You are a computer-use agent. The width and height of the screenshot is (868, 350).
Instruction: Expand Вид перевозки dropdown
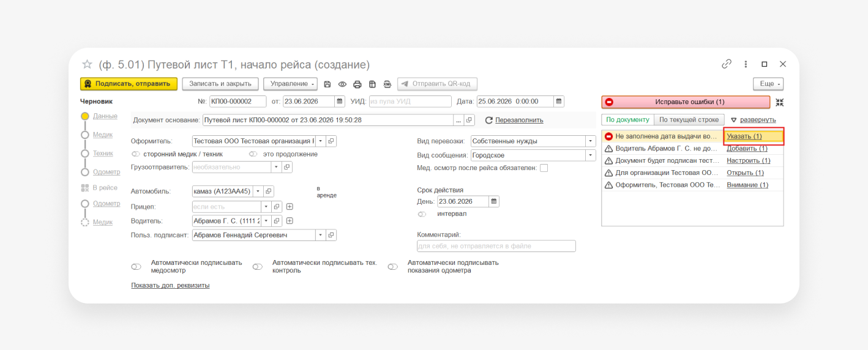pyautogui.click(x=591, y=141)
